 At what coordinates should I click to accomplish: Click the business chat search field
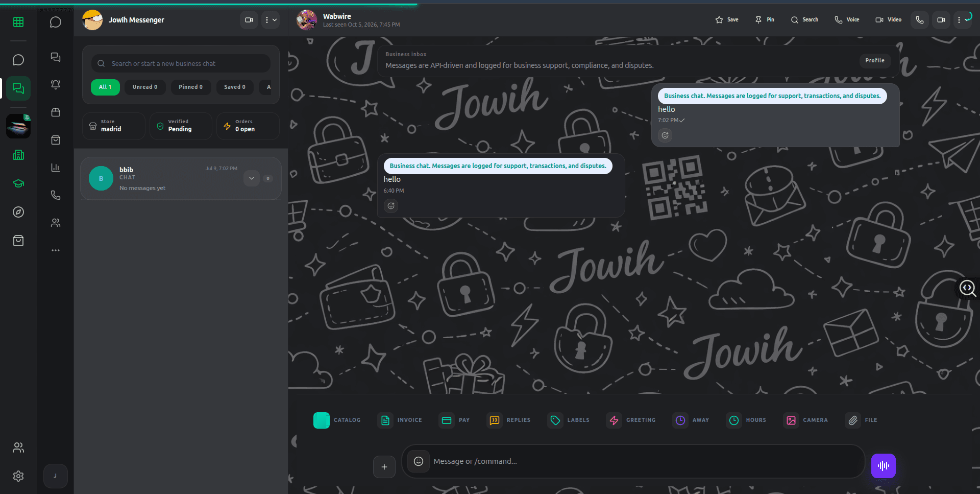(181, 63)
